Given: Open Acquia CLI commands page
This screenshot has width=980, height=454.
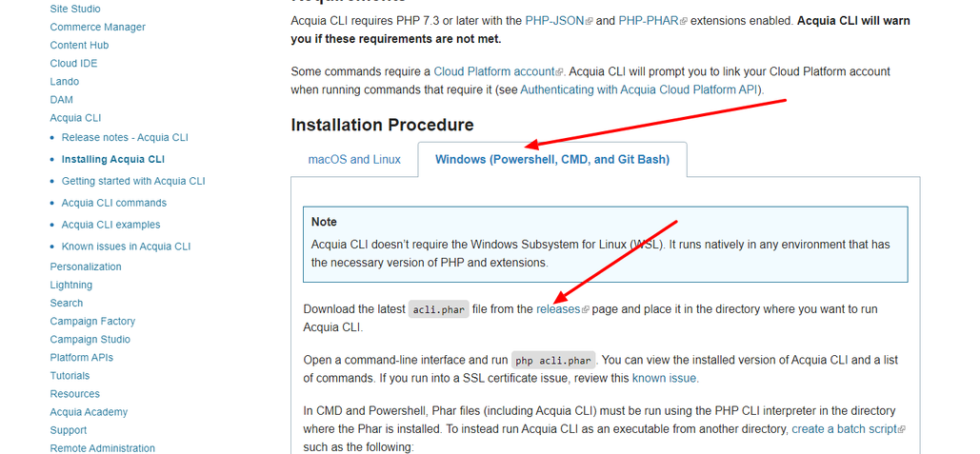Looking at the screenshot, I should click(114, 203).
